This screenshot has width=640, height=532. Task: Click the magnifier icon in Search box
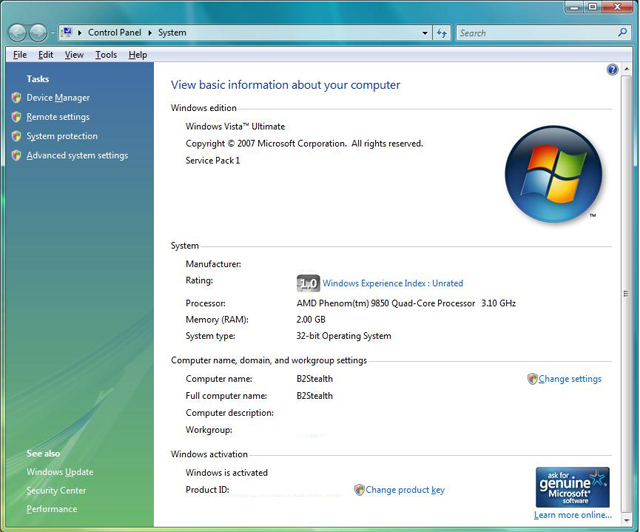(622, 33)
